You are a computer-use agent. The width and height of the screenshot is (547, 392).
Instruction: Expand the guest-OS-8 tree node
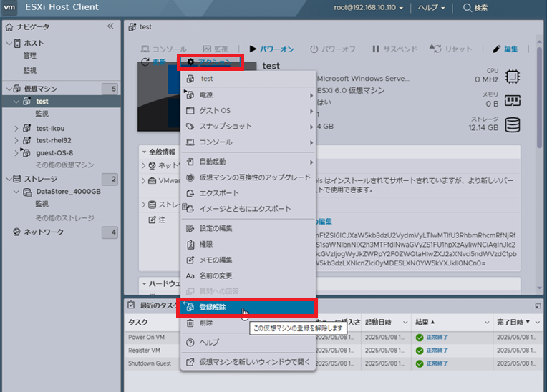16,152
